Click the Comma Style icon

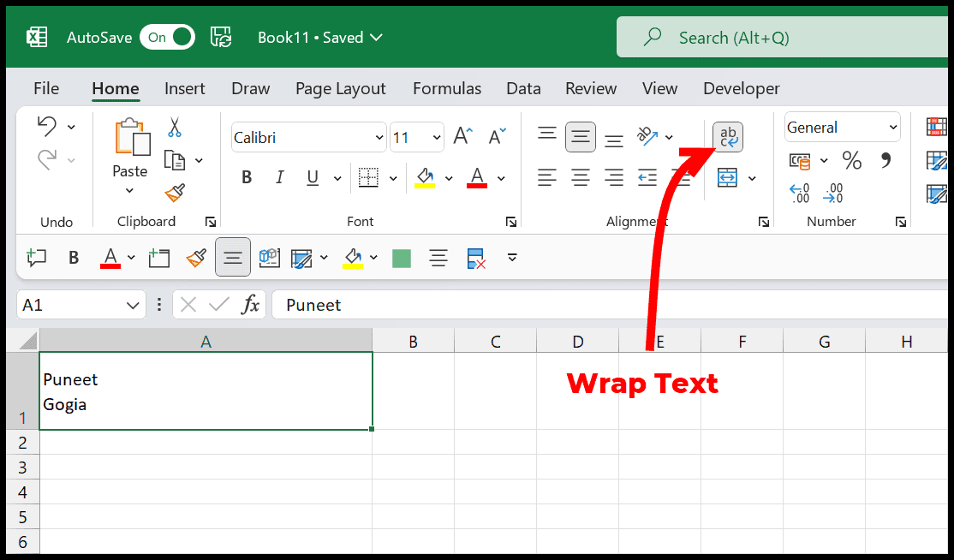[x=885, y=161]
